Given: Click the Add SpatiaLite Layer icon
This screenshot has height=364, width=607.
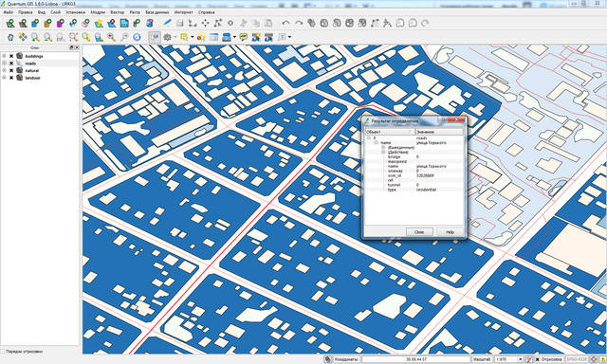Looking at the screenshot, I should (x=48, y=23).
